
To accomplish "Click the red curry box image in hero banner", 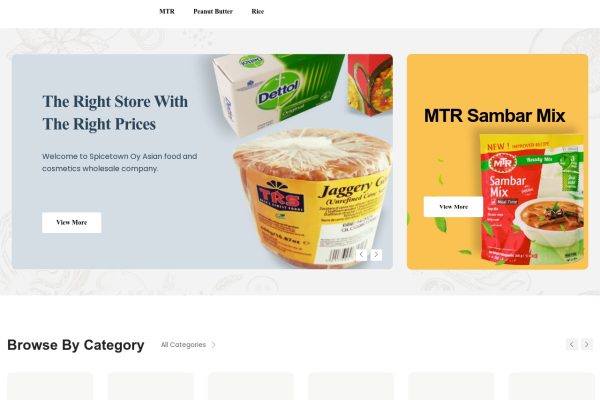I will tap(370, 85).
